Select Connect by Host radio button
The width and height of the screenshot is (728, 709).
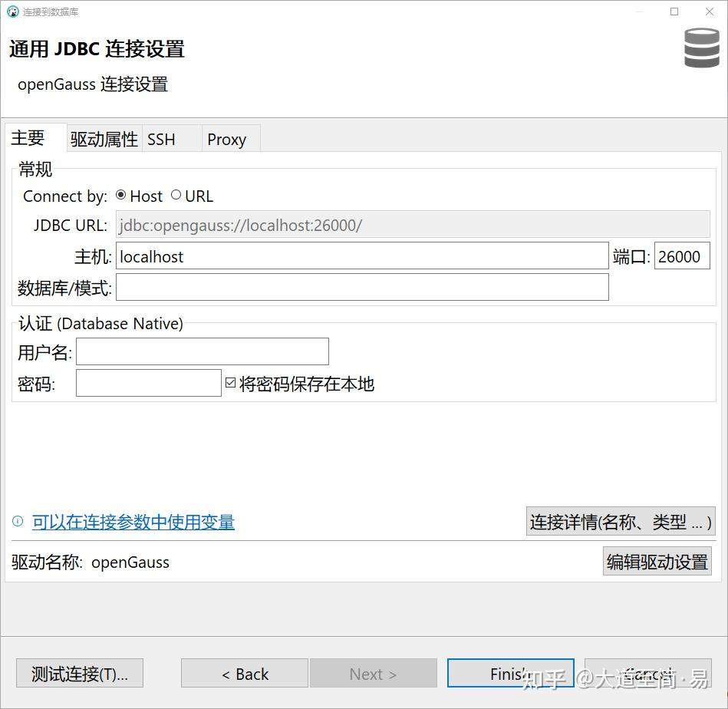[x=120, y=195]
